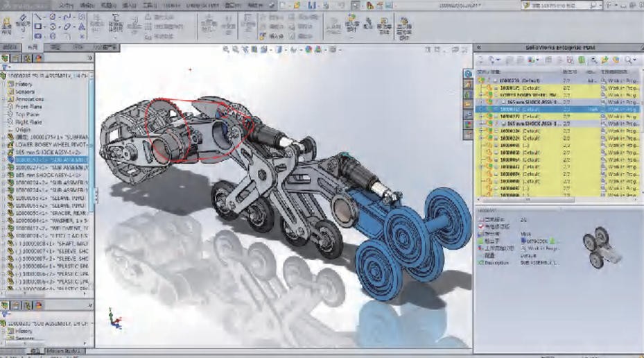644x358 pixels.
Task: Open the FeatureManager design tree tab icon
Action: 6,58
